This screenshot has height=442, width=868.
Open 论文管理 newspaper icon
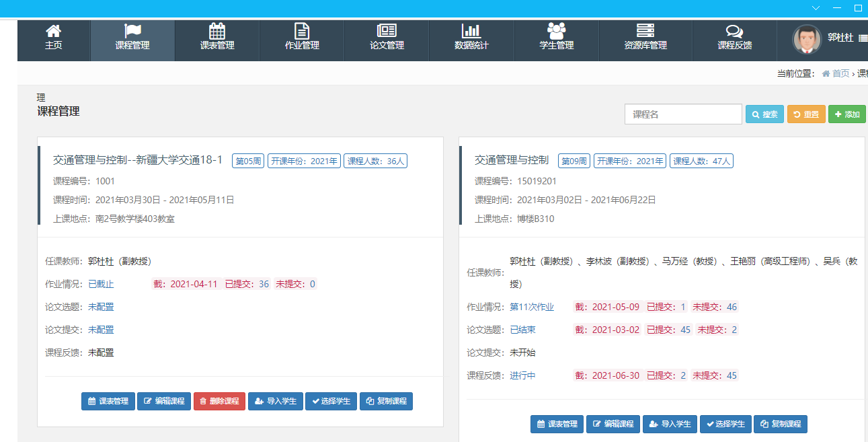[387, 31]
